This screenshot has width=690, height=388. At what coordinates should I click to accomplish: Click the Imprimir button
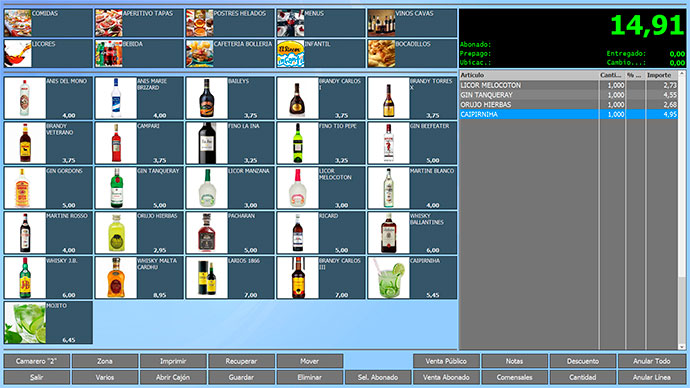click(173, 361)
